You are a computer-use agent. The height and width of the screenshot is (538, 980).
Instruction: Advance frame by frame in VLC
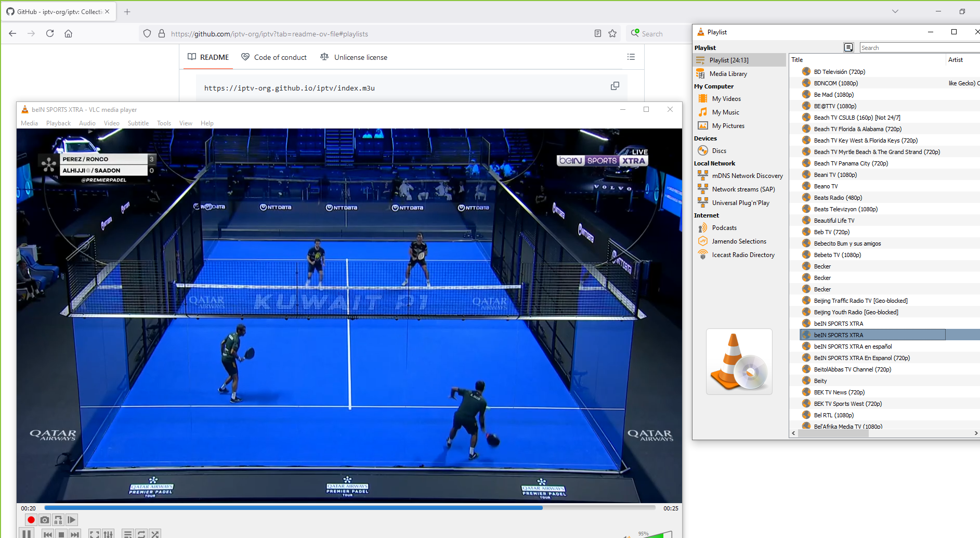[x=72, y=520]
